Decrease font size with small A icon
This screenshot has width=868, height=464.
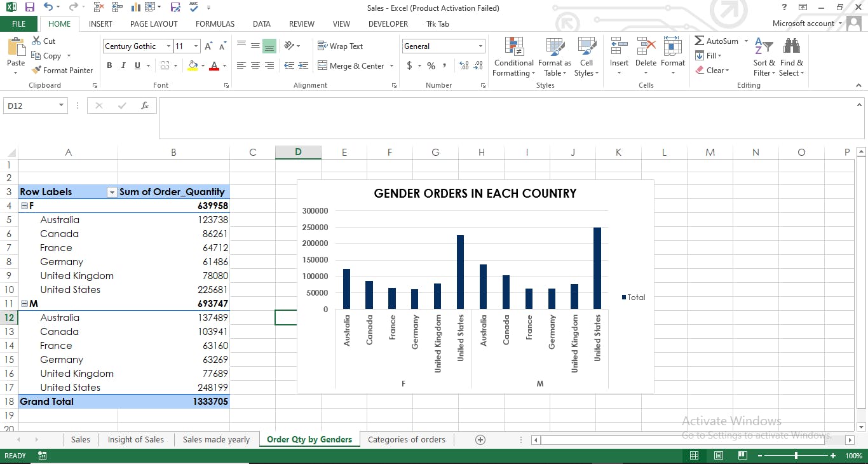pos(222,46)
